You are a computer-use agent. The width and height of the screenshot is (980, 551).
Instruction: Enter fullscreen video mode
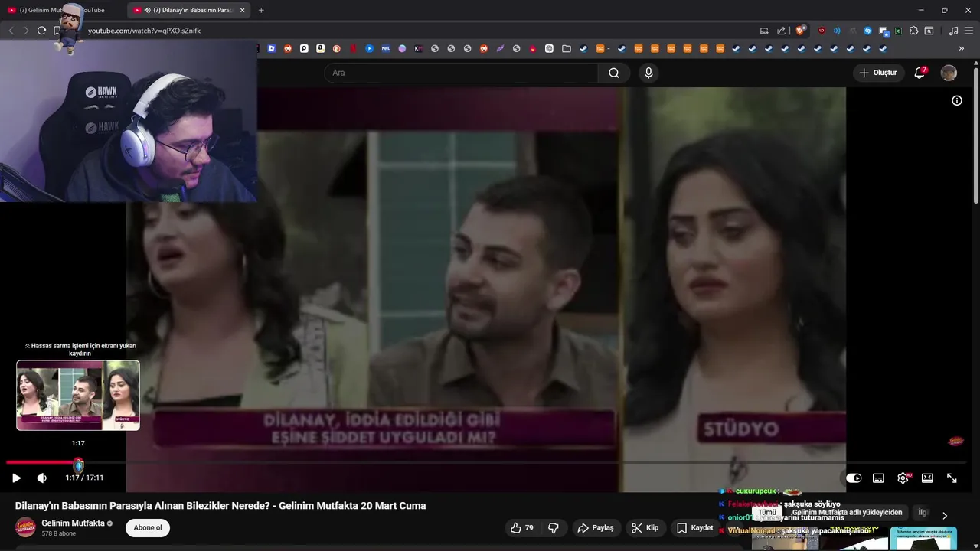(x=952, y=478)
